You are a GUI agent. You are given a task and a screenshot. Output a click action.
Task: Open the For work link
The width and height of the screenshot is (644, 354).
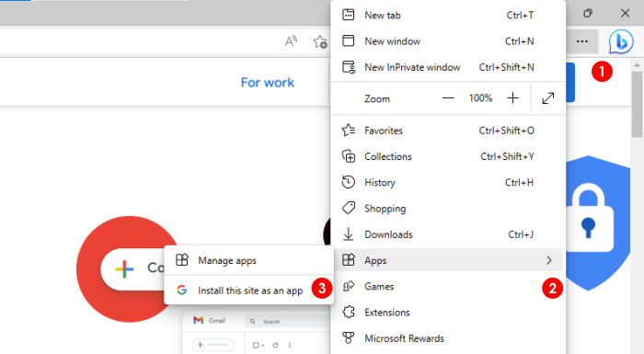(268, 83)
